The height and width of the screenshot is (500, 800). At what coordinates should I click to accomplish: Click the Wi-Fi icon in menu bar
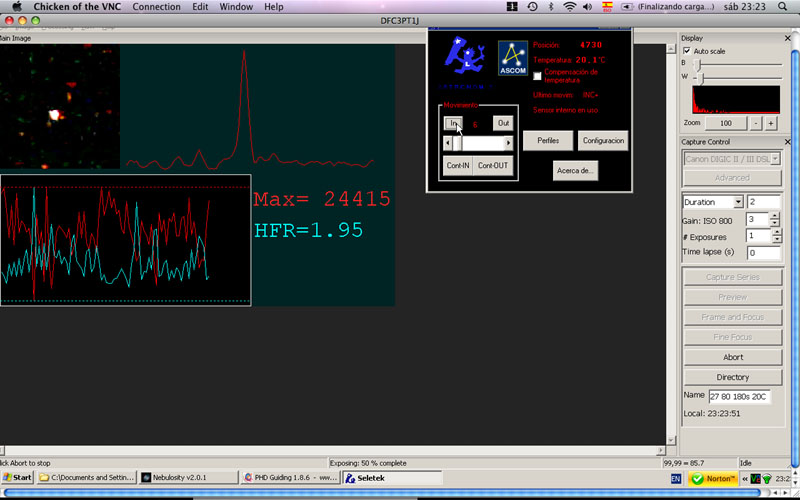[x=569, y=7]
